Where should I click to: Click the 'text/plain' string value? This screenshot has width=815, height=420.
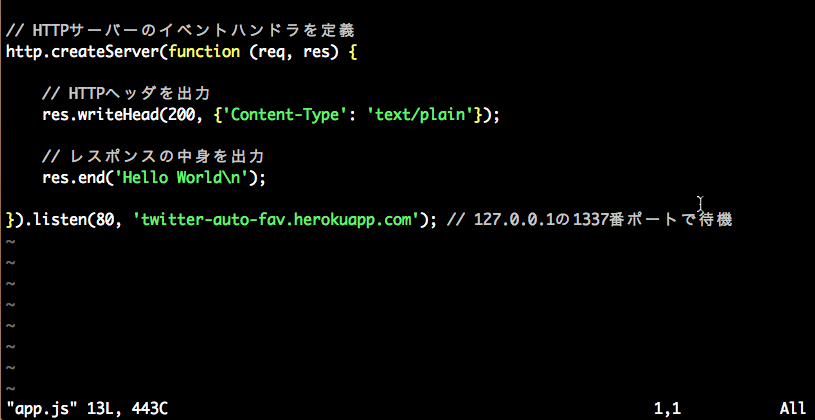click(x=420, y=115)
